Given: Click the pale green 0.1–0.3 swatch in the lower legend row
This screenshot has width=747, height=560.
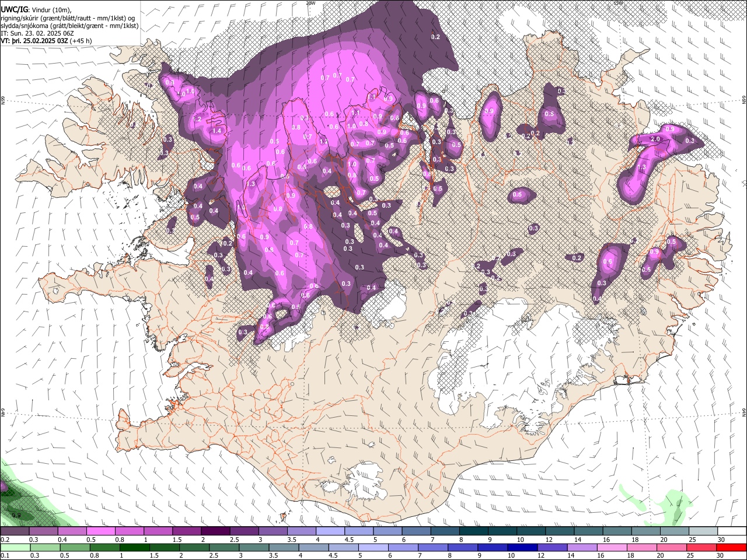Looking at the screenshot, I should click(15, 547).
